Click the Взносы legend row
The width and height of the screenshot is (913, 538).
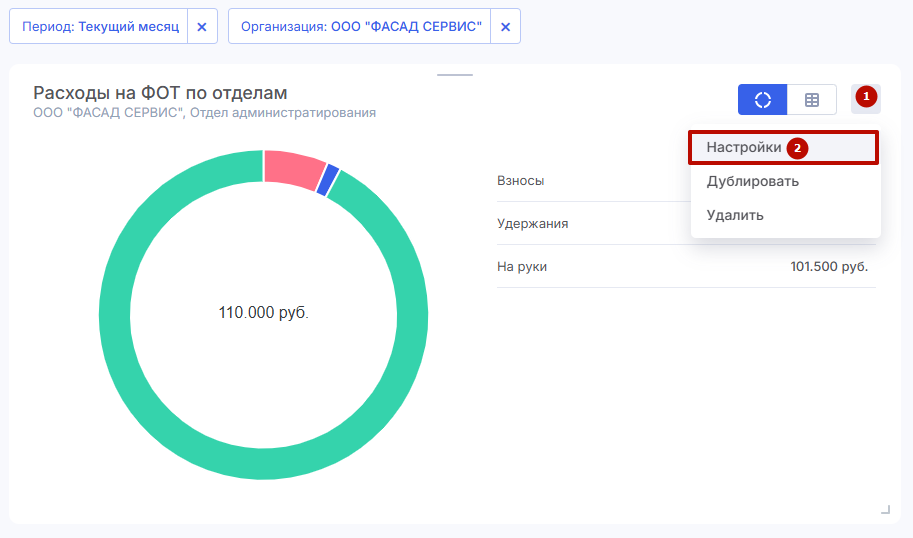[x=521, y=181]
